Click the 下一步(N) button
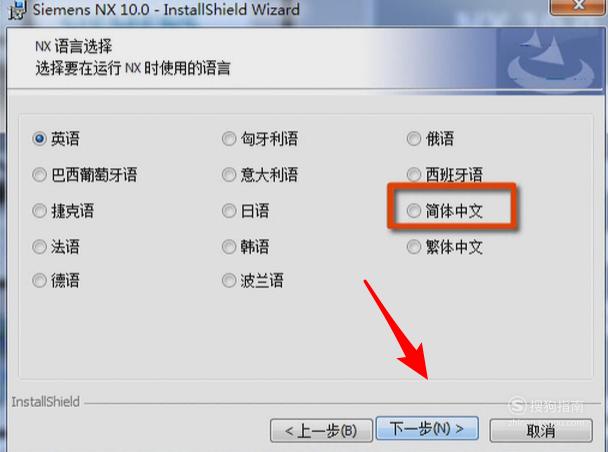This screenshot has width=608, height=452. click(427, 429)
